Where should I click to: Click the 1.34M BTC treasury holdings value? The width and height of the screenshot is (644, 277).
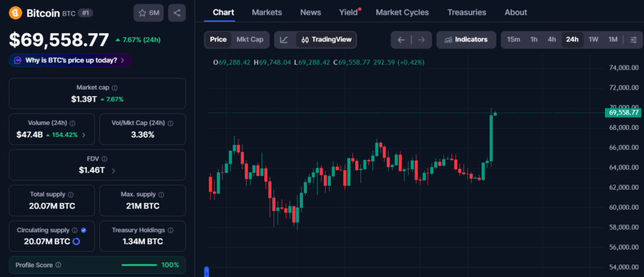pos(143,241)
